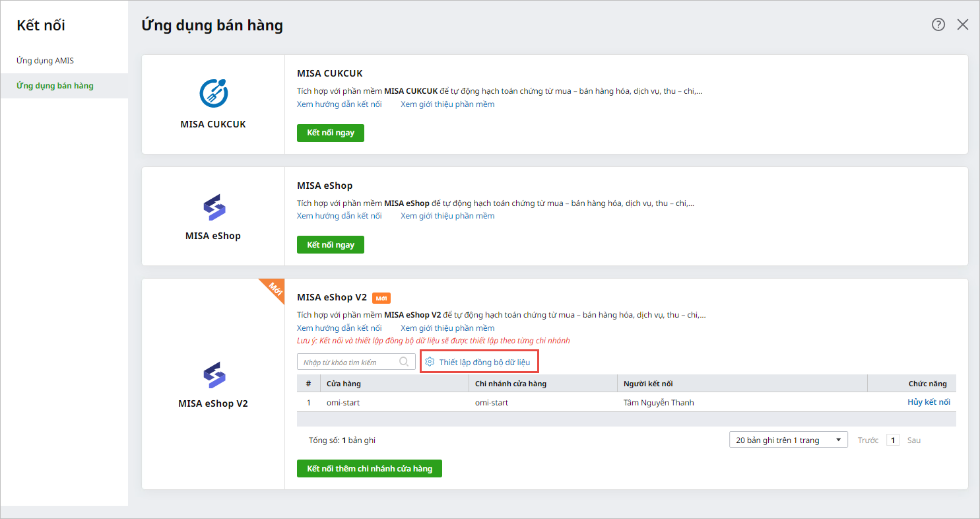Open the 20 bản ghi trên 1 trang dropdown
980x519 pixels.
point(789,440)
